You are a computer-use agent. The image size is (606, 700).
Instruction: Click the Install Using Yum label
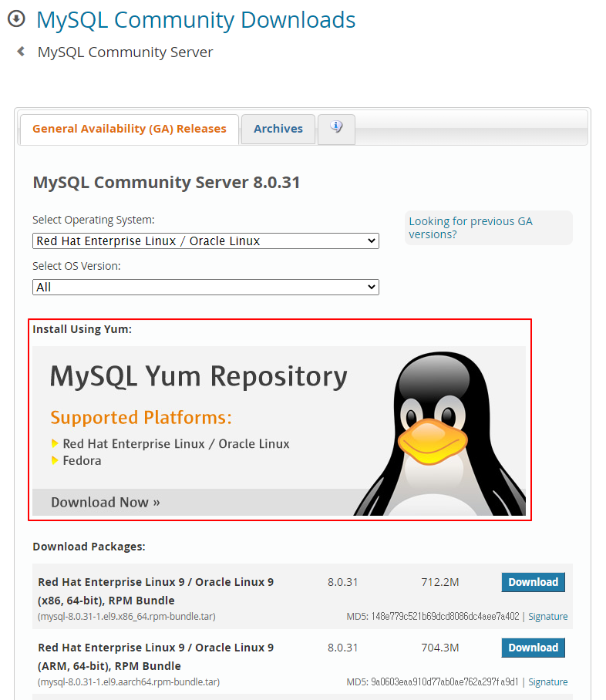(82, 329)
